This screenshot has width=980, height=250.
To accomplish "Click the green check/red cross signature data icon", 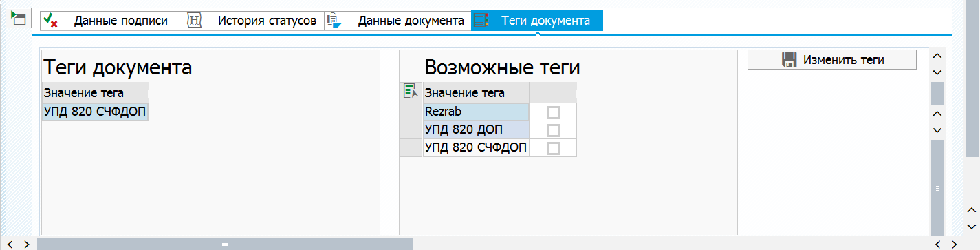I will click(x=50, y=21).
